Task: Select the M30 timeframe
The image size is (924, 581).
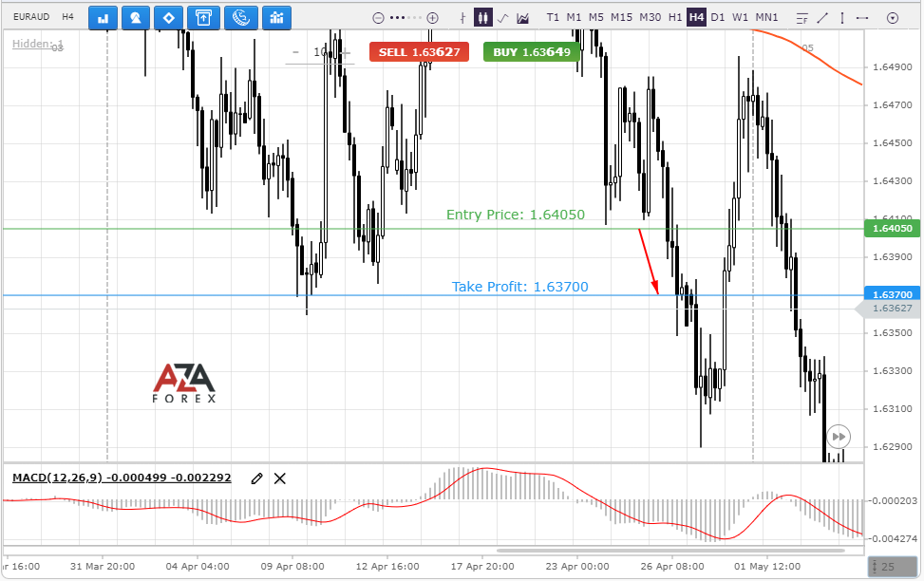Action: pos(650,17)
